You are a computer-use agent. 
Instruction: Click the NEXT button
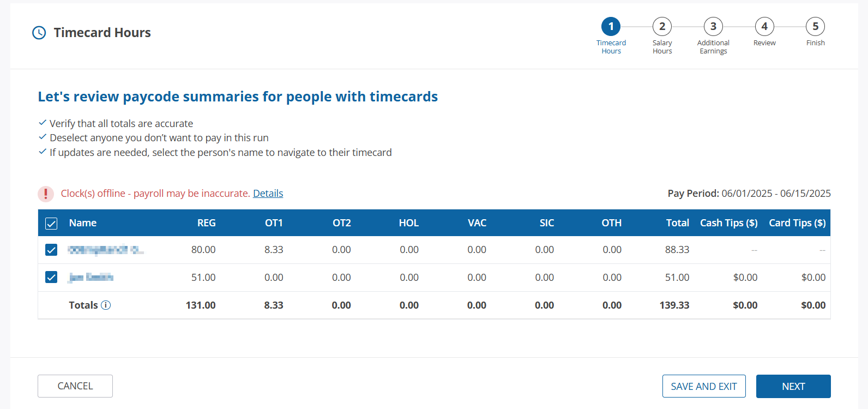(x=793, y=386)
